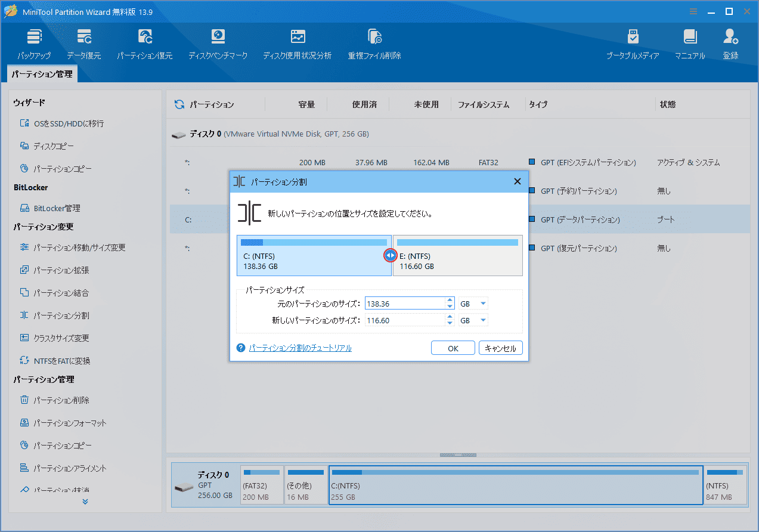Click the help icon beside tutorial link
Image resolution: width=759 pixels, height=532 pixels.
tap(241, 348)
